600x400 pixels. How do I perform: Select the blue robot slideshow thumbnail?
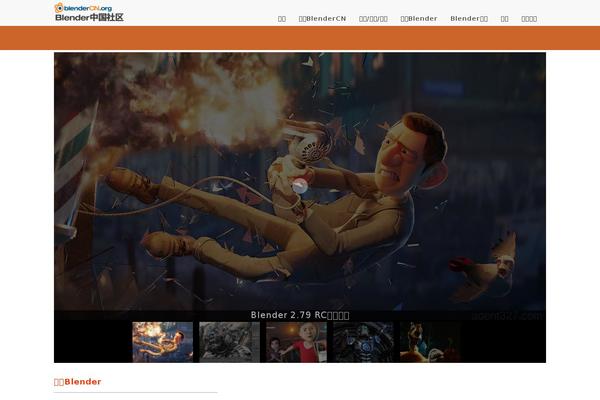363,342
